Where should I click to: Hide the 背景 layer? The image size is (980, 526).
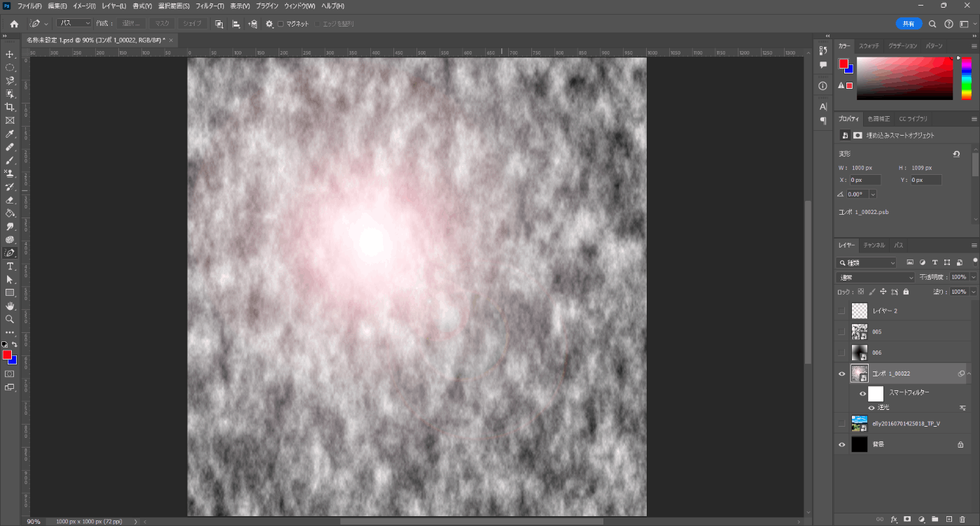842,444
